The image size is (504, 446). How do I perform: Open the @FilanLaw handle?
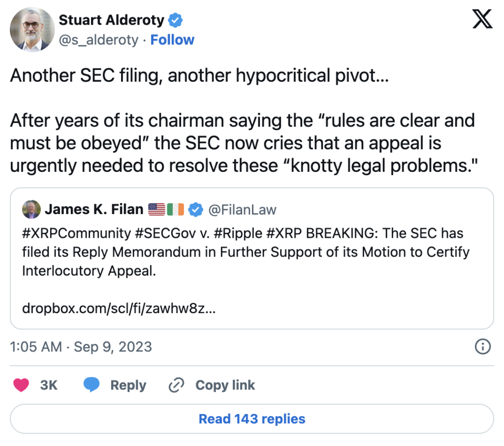242,210
